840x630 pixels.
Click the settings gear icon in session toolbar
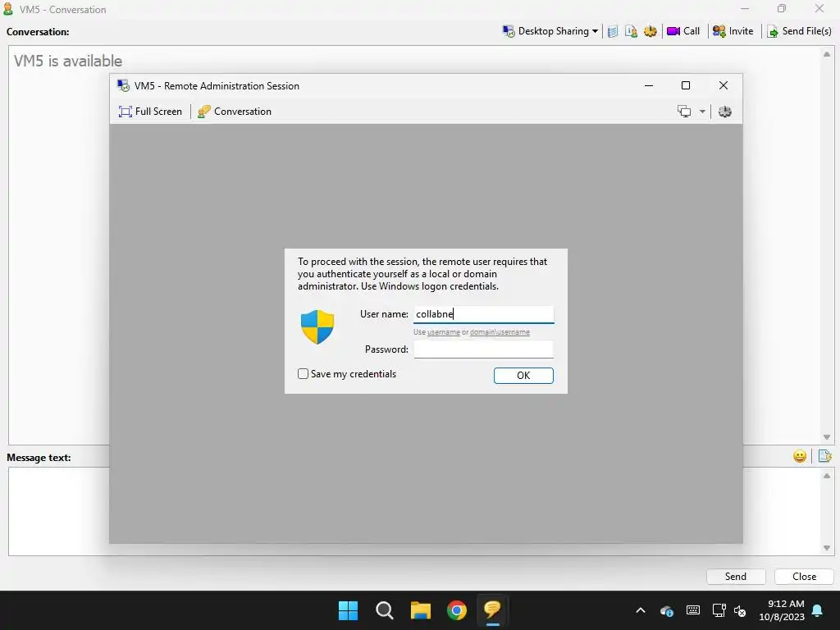(x=725, y=112)
